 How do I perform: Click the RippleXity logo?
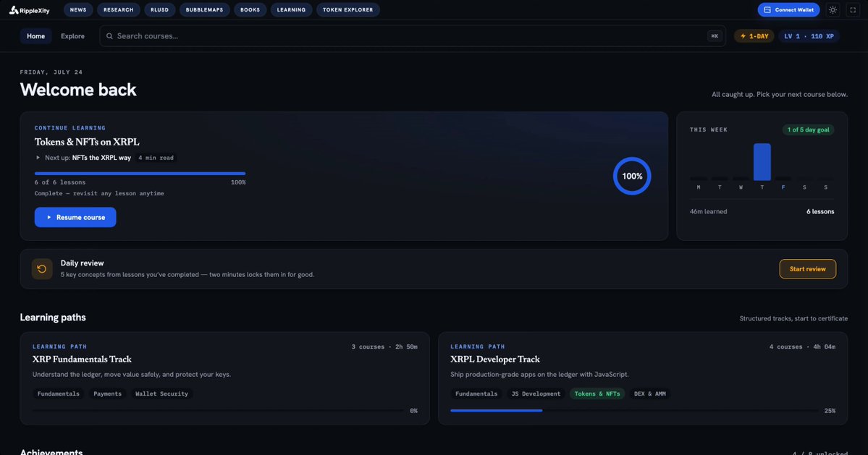click(30, 10)
